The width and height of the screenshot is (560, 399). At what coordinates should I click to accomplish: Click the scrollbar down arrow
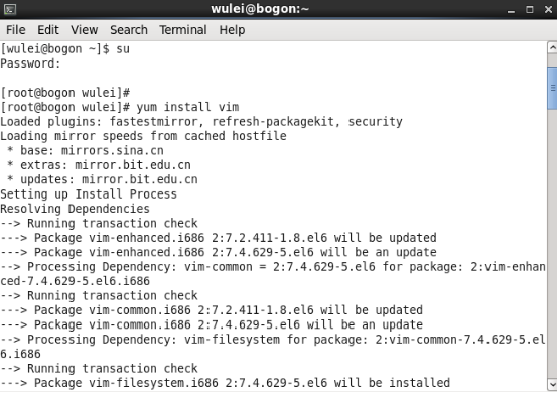(x=552, y=385)
